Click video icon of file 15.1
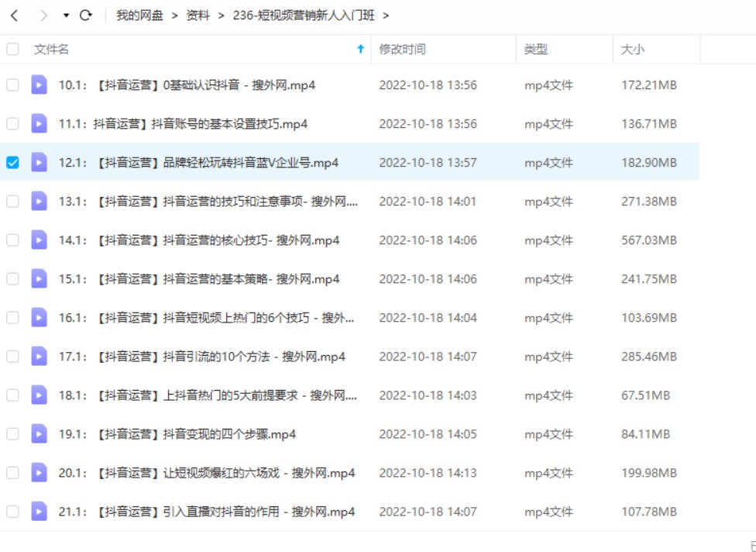Screen dimensions: 756x552 pos(39,279)
